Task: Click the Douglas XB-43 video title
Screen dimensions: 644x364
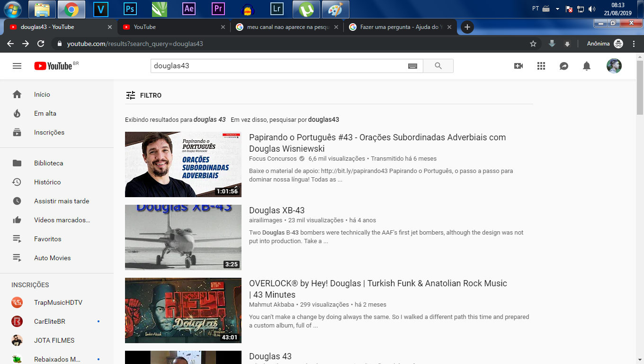Action: click(277, 210)
